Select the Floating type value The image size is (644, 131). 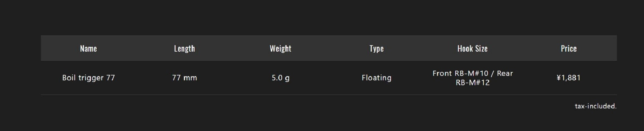(x=376, y=78)
